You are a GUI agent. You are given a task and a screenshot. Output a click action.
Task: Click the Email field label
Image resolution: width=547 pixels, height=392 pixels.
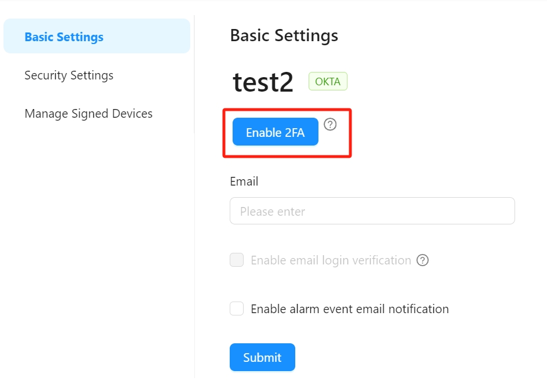pos(244,182)
